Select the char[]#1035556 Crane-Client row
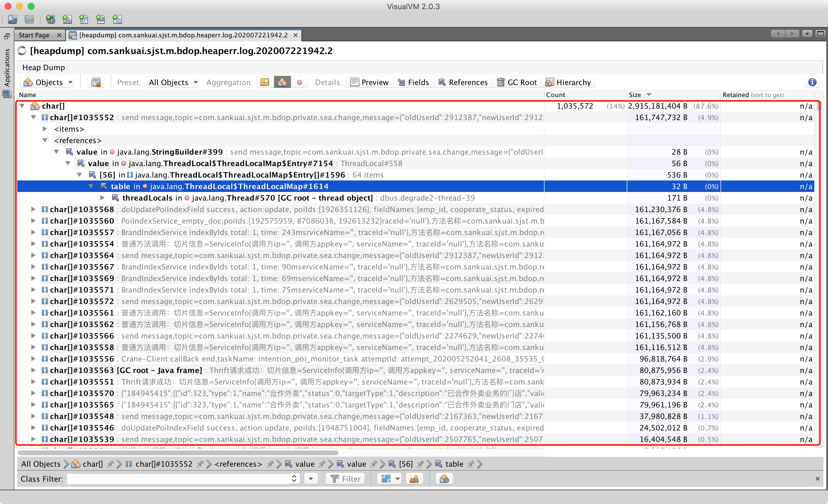 415,359
